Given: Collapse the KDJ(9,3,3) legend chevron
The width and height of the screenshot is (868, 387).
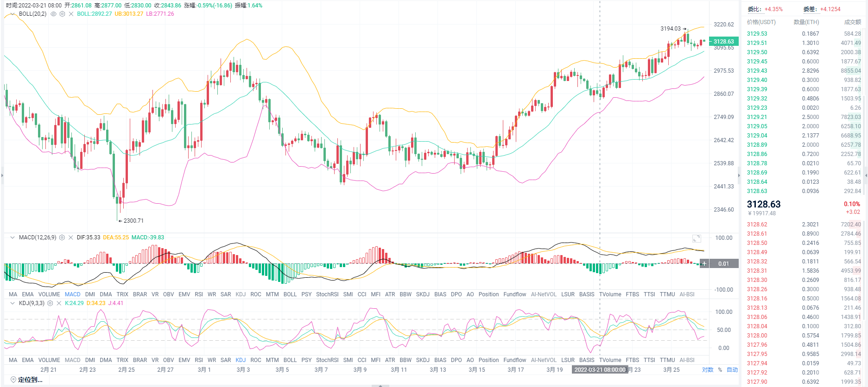Looking at the screenshot, I should (13, 303).
